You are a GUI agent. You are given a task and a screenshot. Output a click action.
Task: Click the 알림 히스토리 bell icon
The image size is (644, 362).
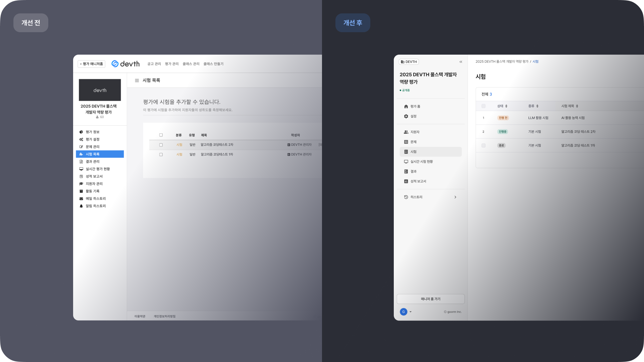click(81, 206)
